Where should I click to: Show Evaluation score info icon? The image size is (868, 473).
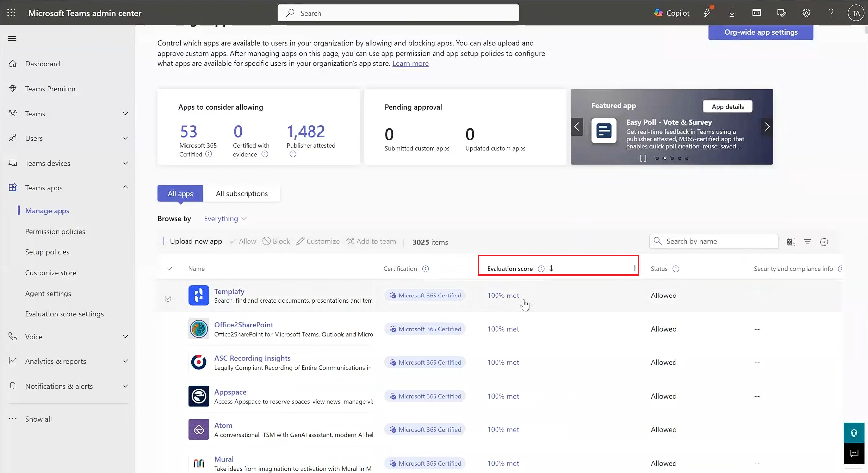pos(541,269)
